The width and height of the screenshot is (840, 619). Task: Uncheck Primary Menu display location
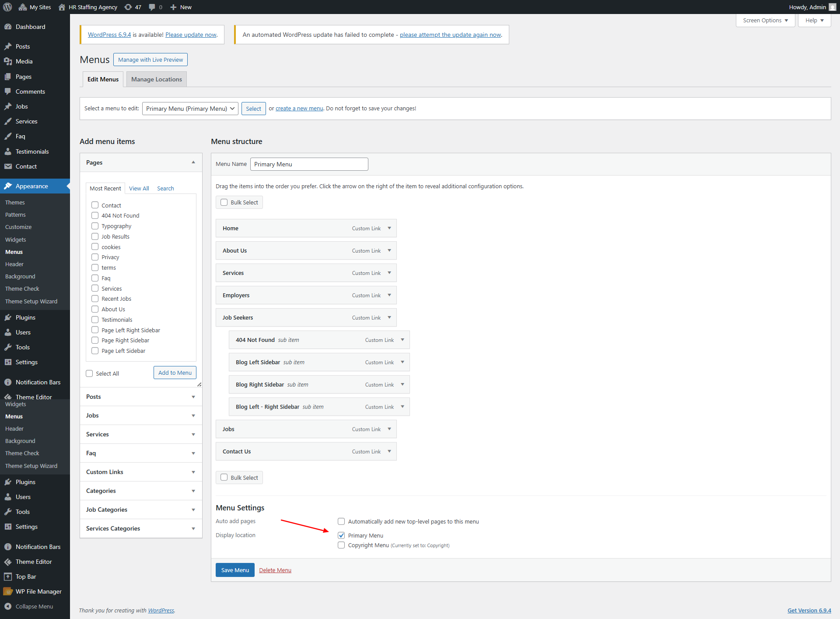pos(341,535)
